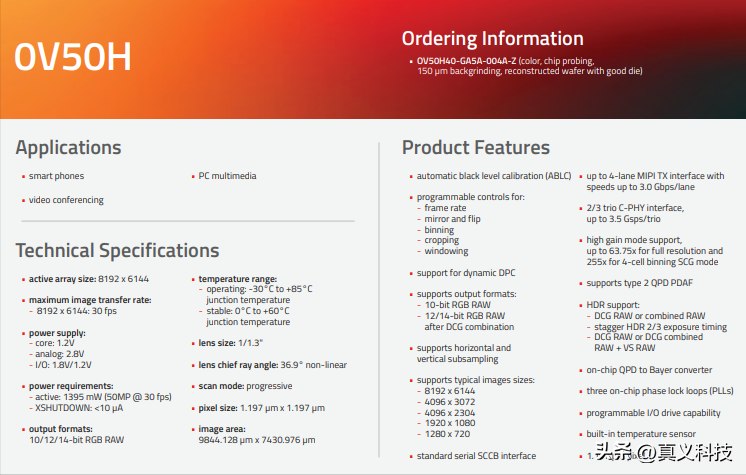Click on-chip QPD to Bayer converter bullet
Viewport: 746px width, 475px height.
pos(649,370)
